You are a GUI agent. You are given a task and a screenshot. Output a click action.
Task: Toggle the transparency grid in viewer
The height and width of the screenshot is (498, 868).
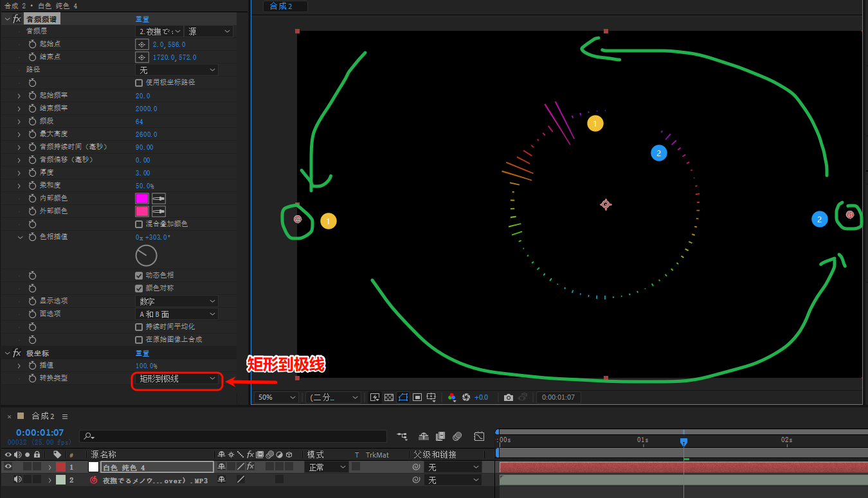389,397
